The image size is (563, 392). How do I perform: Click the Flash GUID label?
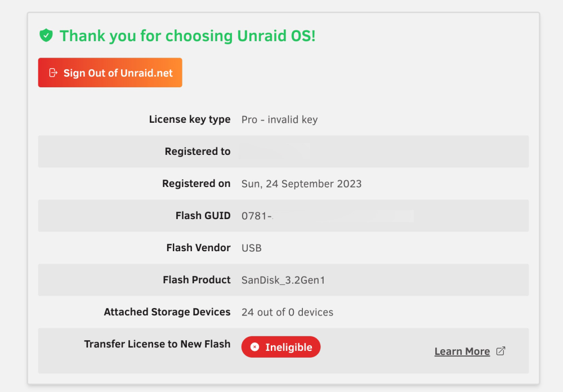203,216
